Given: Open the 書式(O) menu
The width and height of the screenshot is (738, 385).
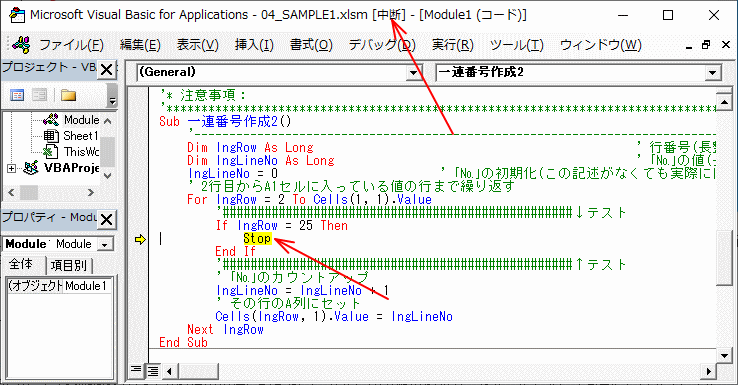Looking at the screenshot, I should 311,45.
